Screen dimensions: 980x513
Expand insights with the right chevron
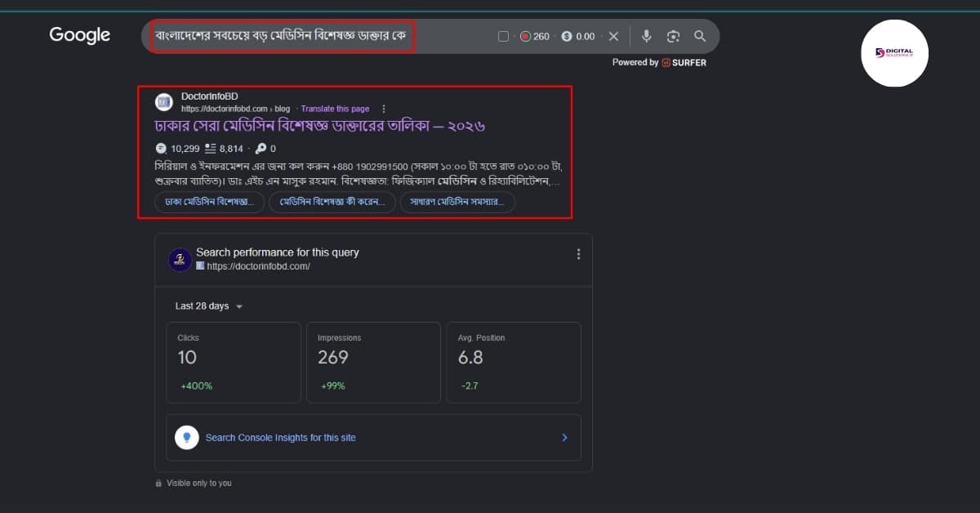[564, 438]
